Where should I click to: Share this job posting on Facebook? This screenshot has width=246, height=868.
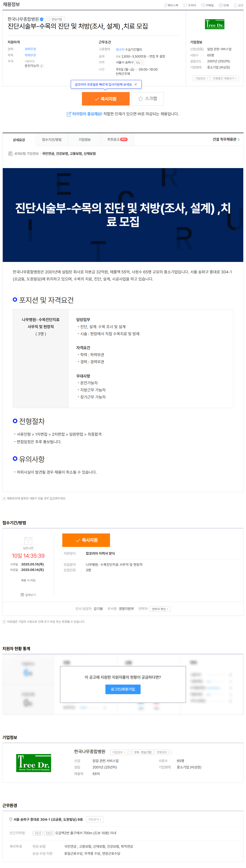click(x=171, y=5)
